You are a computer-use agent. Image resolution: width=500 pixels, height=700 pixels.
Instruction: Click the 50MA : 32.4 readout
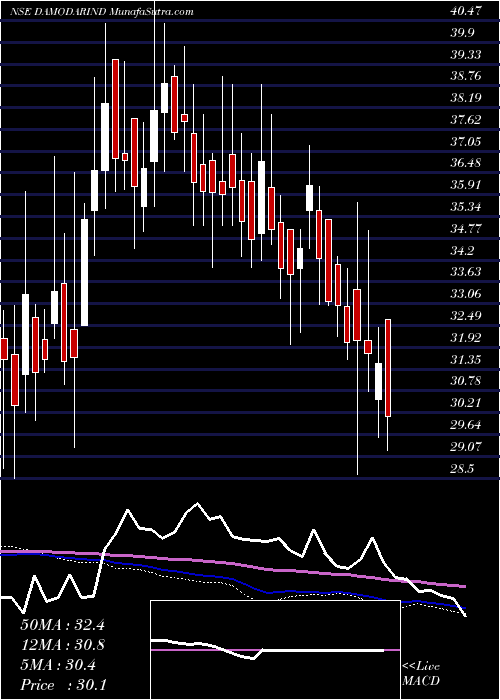62,625
